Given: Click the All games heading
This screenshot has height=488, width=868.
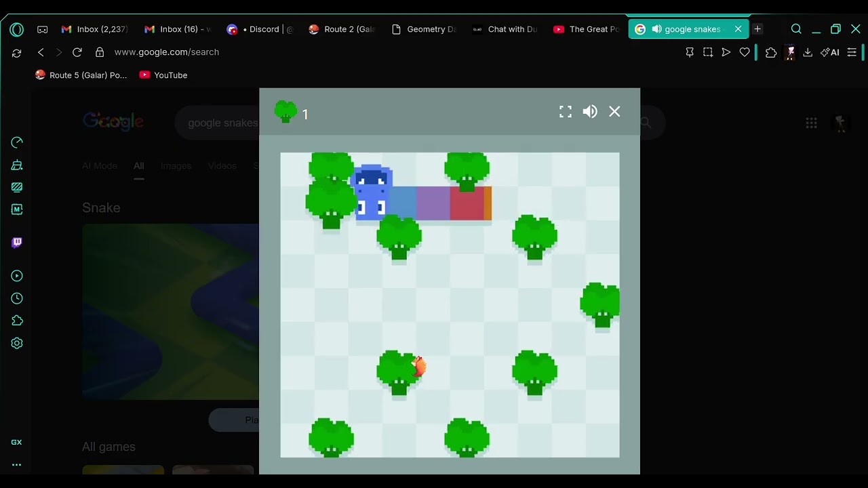Looking at the screenshot, I should [108, 447].
